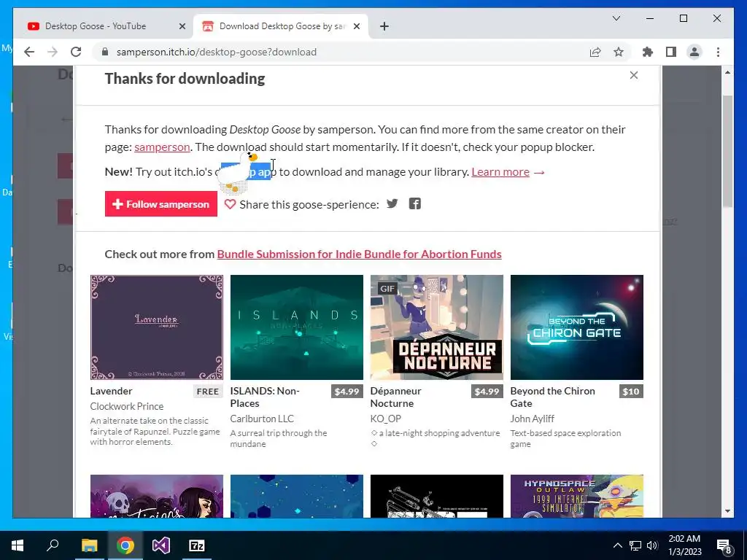The image size is (747, 560).
Task: Open the Carlburton LLC author link
Action: pos(262,419)
